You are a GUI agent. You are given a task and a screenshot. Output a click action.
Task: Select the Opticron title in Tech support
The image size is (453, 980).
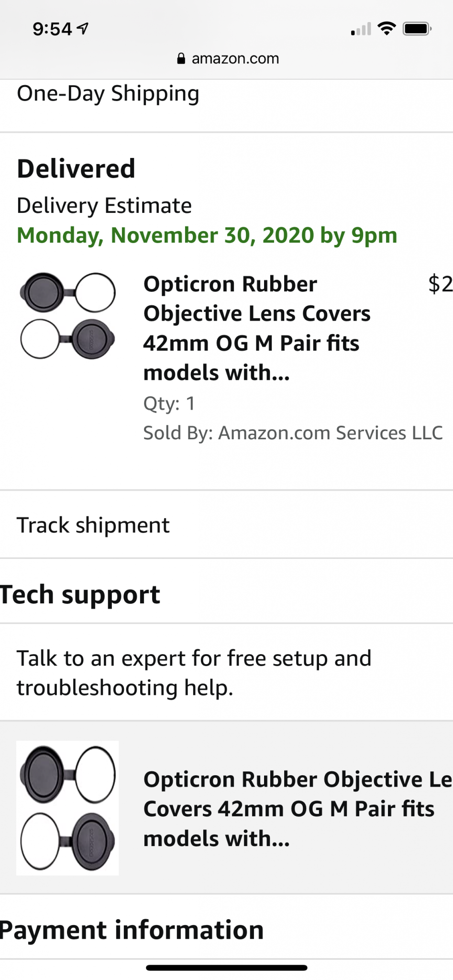click(x=297, y=809)
